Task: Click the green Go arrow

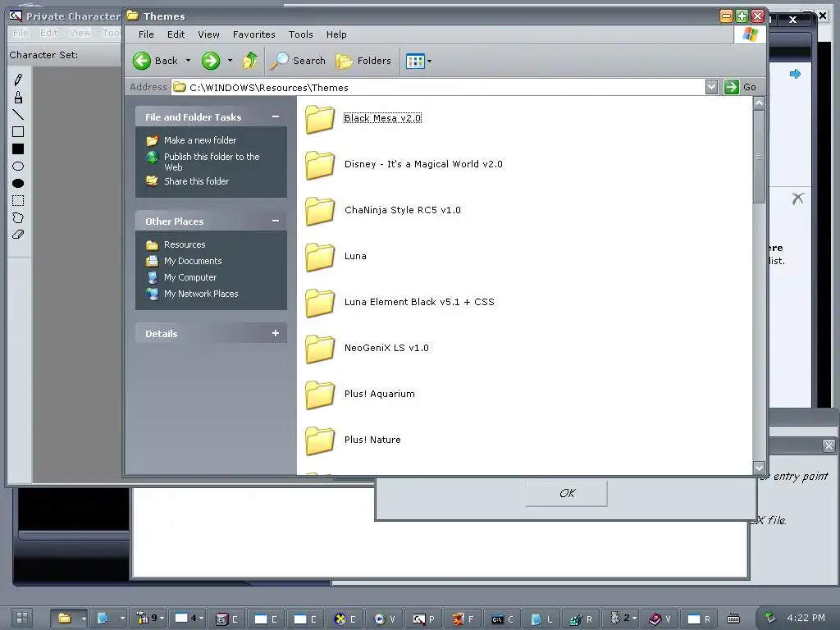Action: click(x=731, y=87)
